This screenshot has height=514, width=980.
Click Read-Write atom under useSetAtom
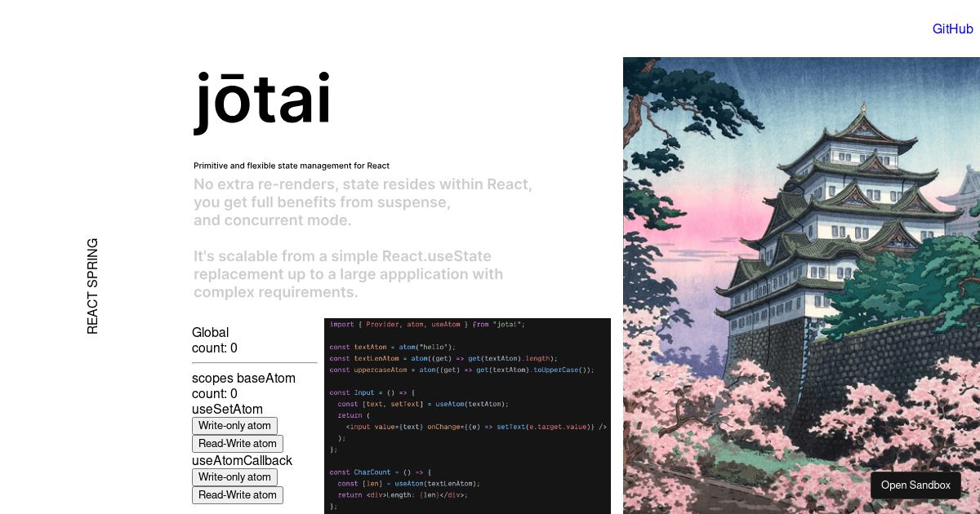(238, 444)
